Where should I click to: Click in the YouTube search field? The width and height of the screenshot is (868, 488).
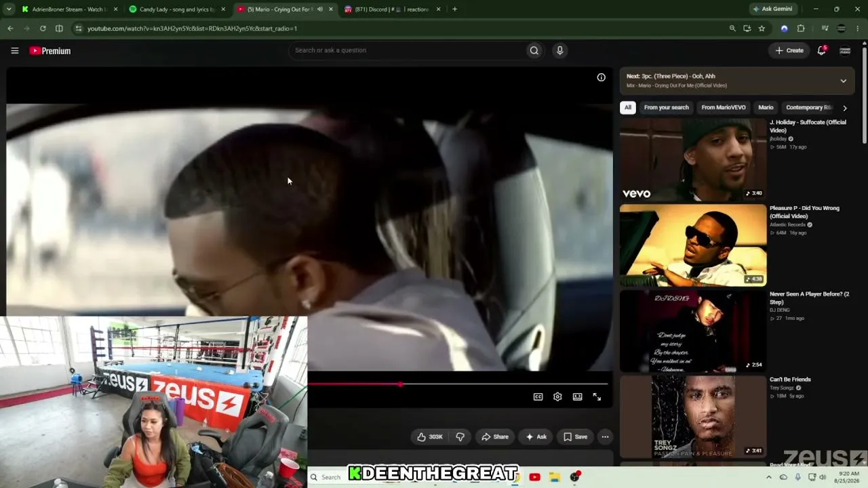407,50
